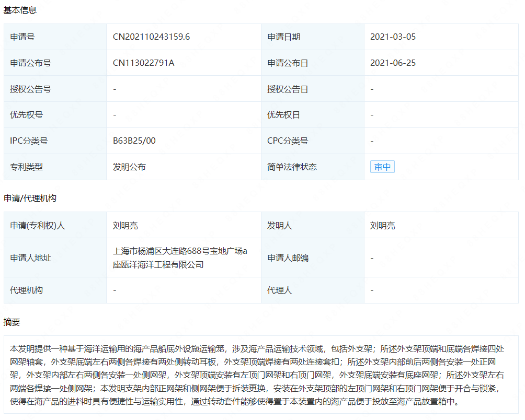
Task: Click the 申请/代理机构 section heading
Action: (30, 199)
